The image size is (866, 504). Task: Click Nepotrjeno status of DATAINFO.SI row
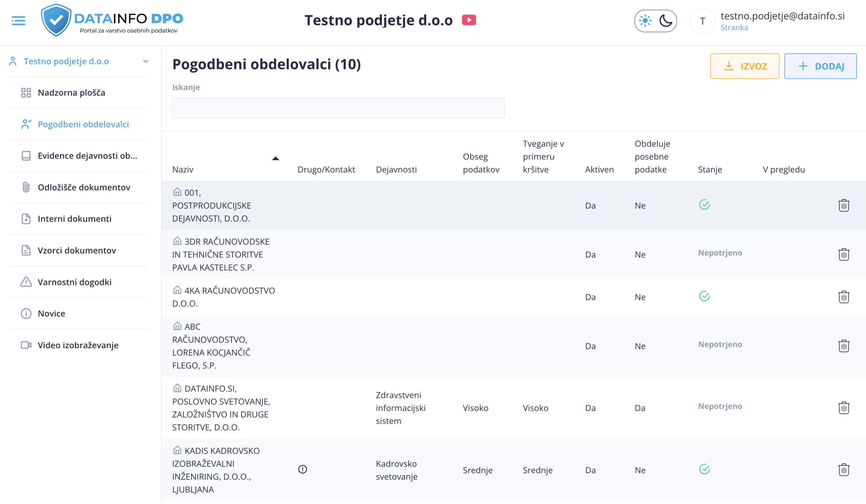pyautogui.click(x=720, y=406)
